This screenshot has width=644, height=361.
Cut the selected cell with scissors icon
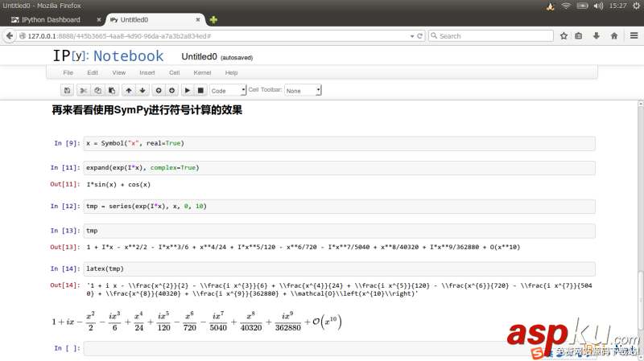(84, 90)
